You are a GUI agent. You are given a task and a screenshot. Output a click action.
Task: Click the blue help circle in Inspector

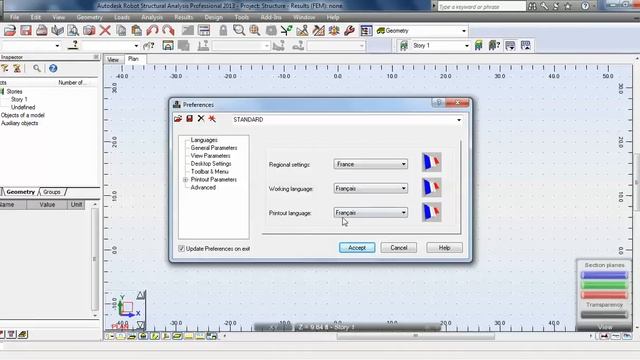(53, 68)
